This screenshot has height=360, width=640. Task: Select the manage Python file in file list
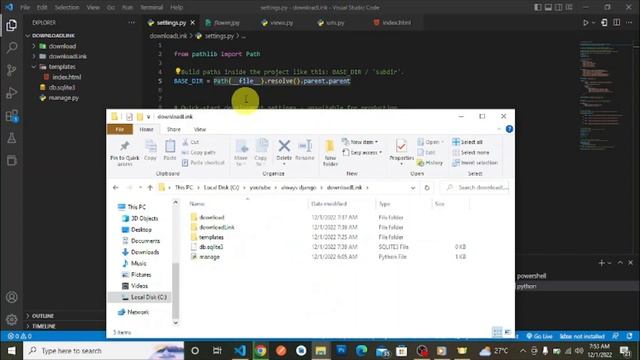[x=209, y=257]
